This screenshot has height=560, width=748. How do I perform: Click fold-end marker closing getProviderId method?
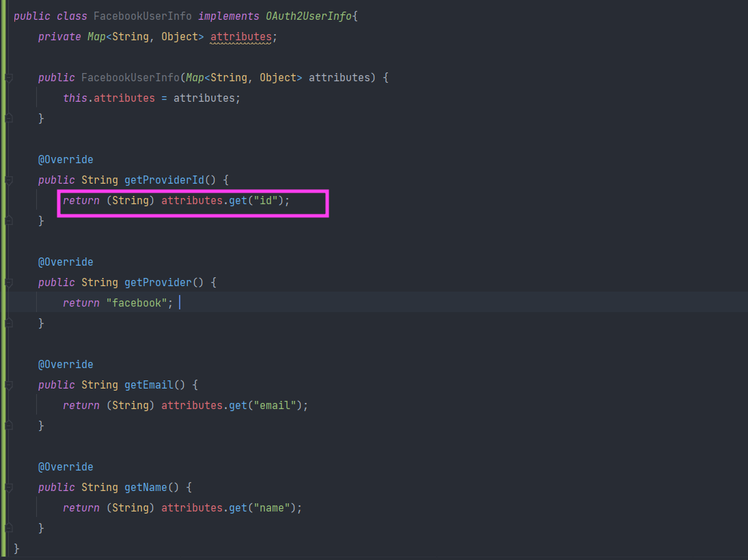(x=9, y=221)
